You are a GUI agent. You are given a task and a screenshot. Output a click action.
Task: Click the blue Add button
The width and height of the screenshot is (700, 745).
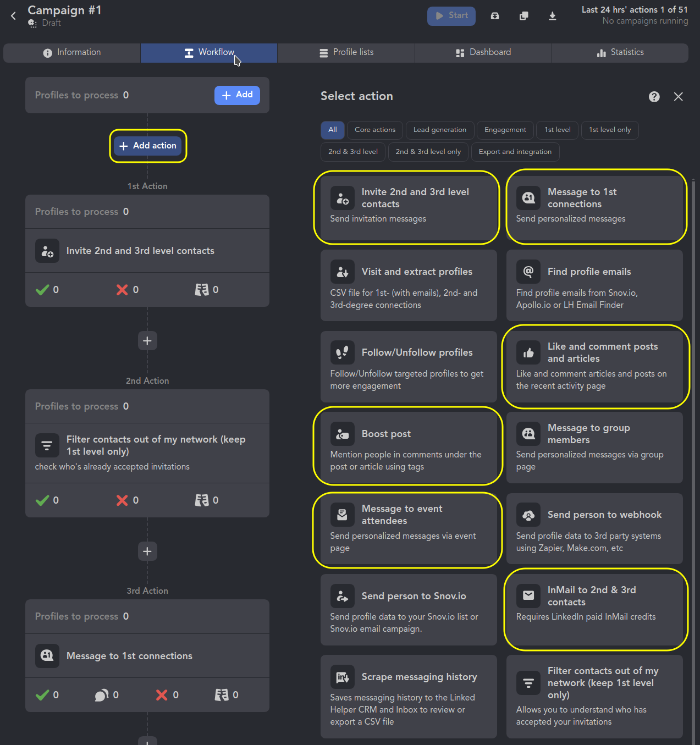coord(237,95)
